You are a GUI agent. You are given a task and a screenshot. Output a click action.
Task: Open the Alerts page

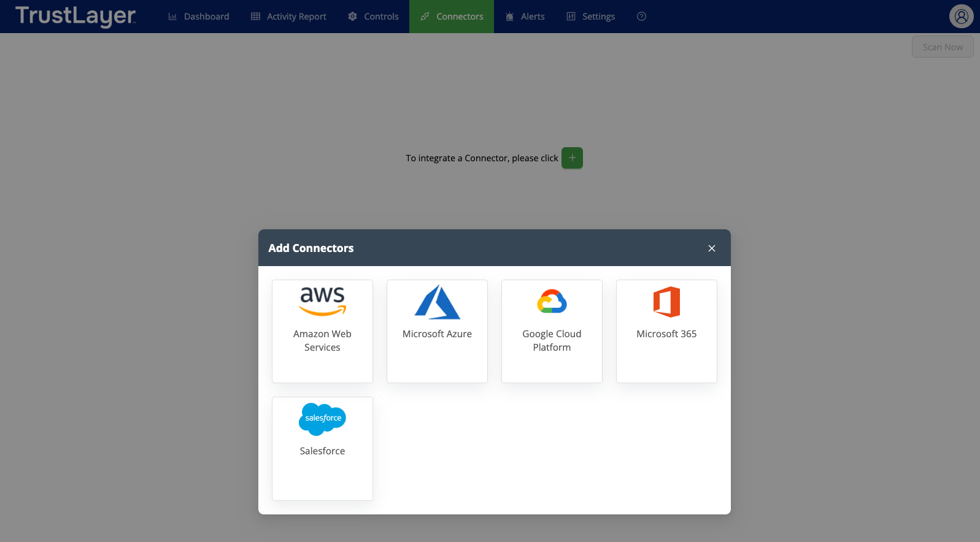pyautogui.click(x=525, y=17)
